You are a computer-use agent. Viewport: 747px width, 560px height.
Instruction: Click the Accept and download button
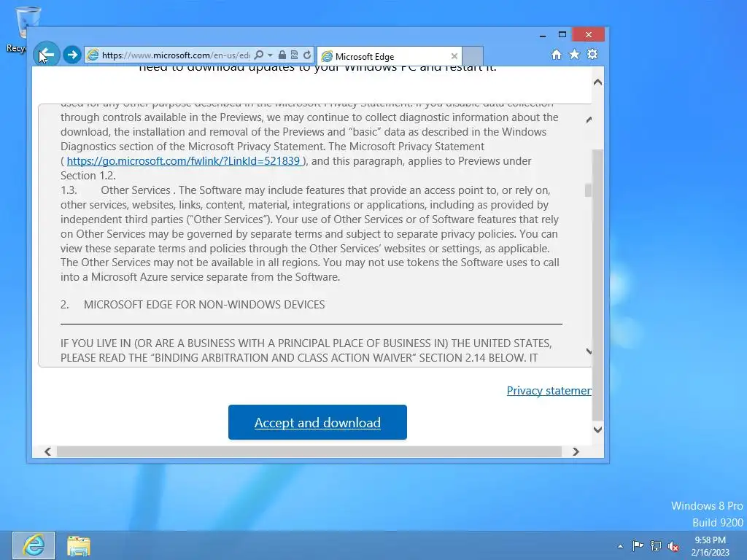click(x=317, y=422)
